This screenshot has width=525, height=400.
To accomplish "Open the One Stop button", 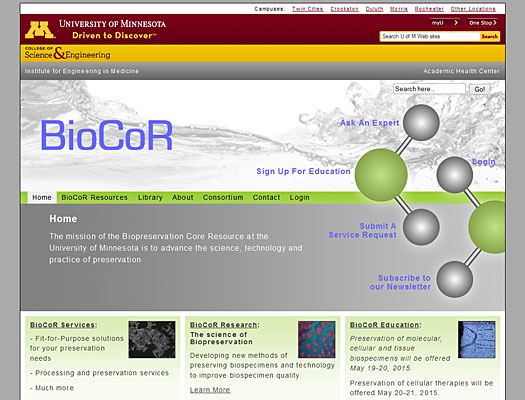I will point(482,23).
